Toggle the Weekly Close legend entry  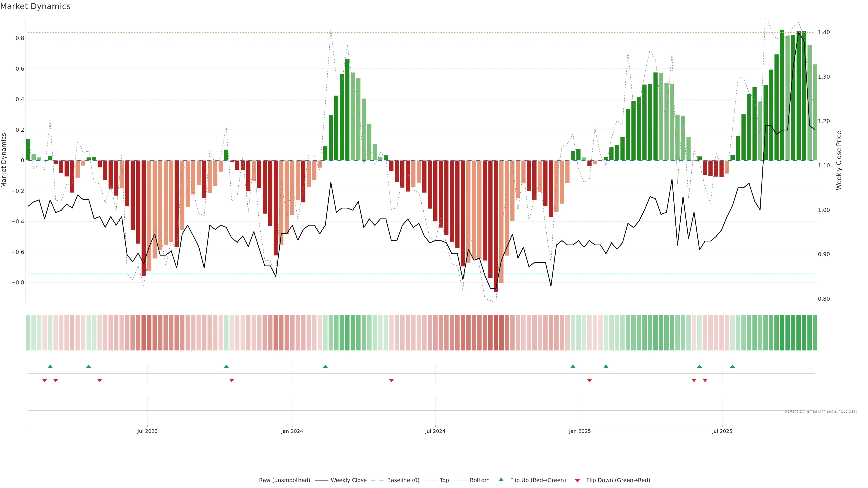348,480
